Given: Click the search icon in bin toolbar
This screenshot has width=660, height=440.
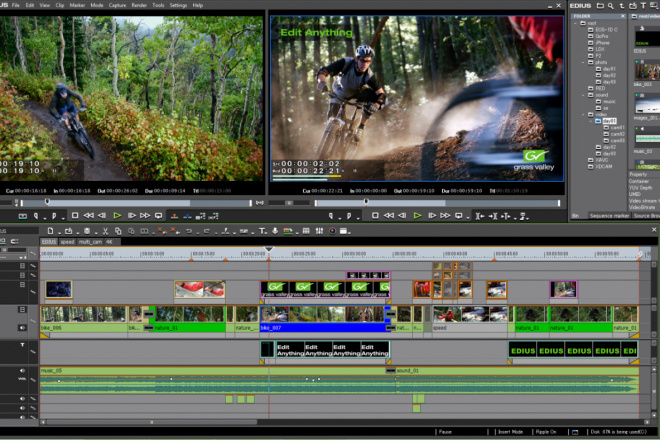Looking at the screenshot, I should click(x=610, y=5).
